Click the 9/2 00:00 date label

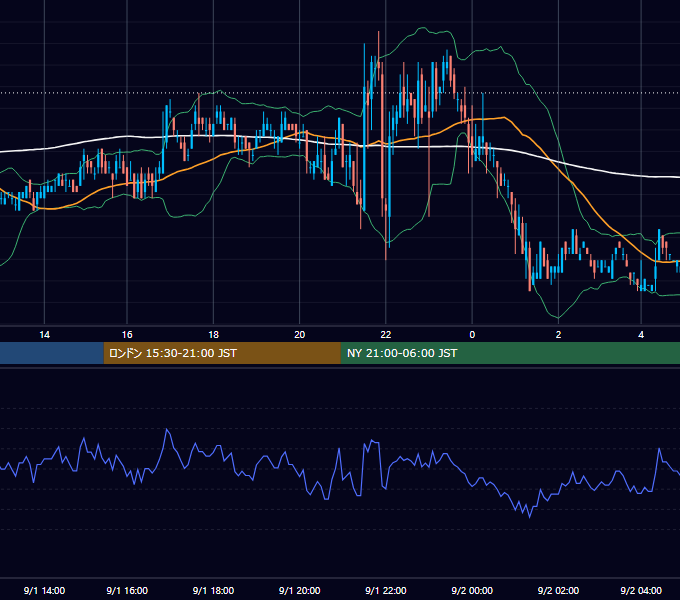472,591
